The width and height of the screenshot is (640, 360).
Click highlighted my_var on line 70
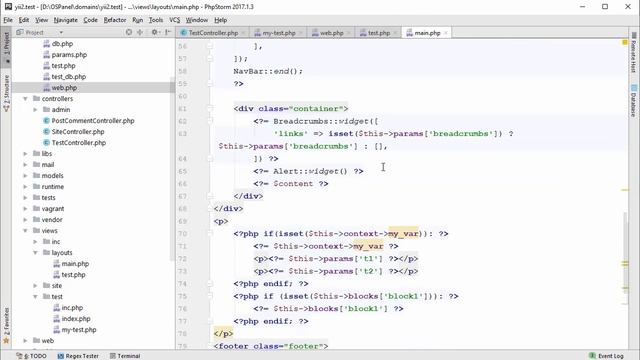tap(403, 233)
